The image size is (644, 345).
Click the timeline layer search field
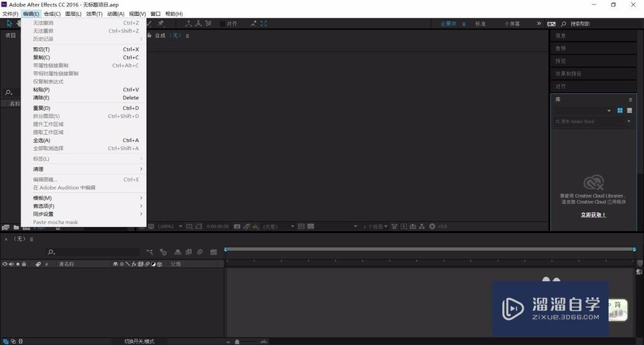92,252
